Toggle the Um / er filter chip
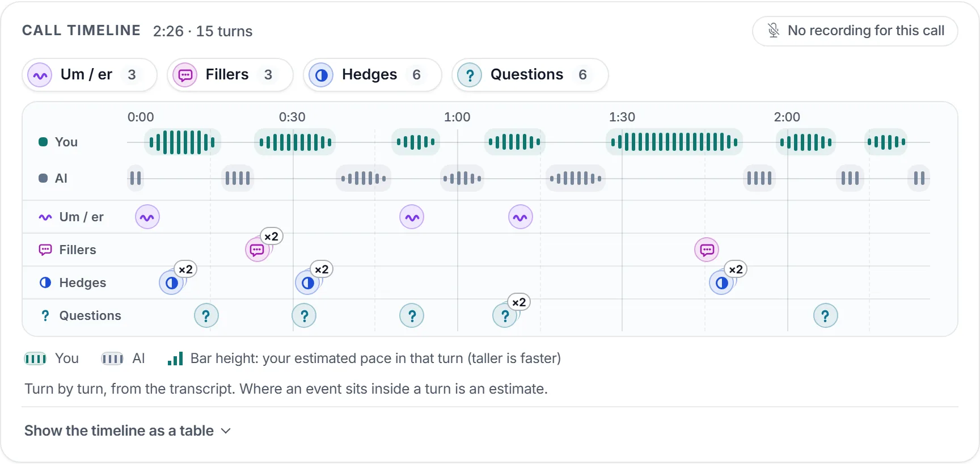980x464 pixels. click(x=89, y=75)
